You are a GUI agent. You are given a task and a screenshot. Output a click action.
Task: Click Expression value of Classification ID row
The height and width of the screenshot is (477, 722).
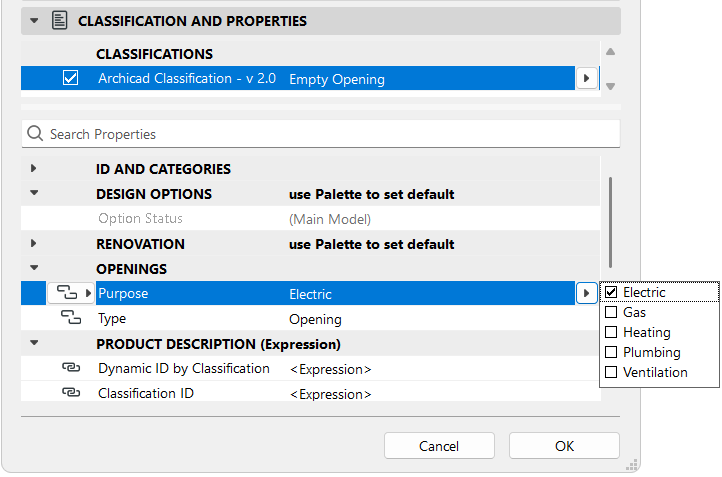coord(331,394)
